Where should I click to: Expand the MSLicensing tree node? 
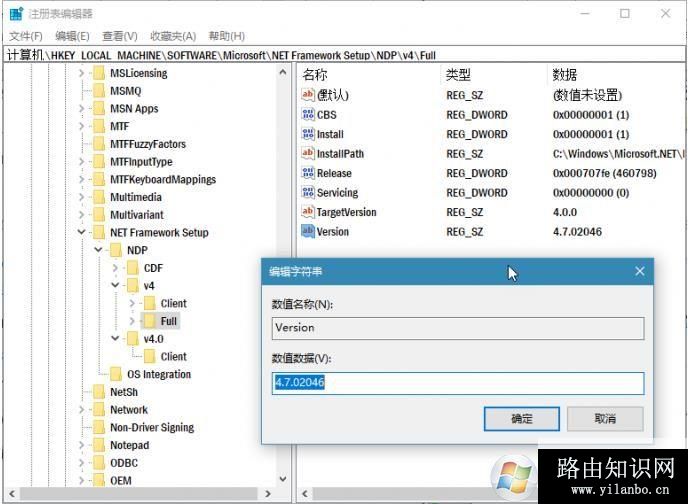click(x=82, y=73)
